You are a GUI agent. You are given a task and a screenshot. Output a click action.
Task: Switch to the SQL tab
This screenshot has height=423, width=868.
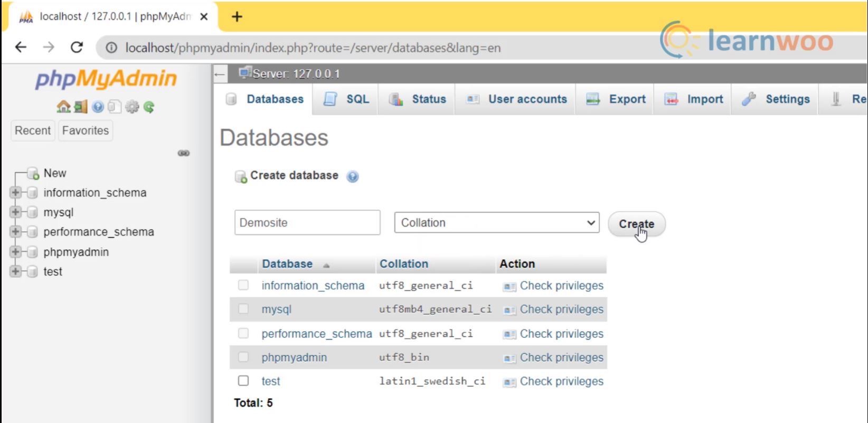point(346,99)
